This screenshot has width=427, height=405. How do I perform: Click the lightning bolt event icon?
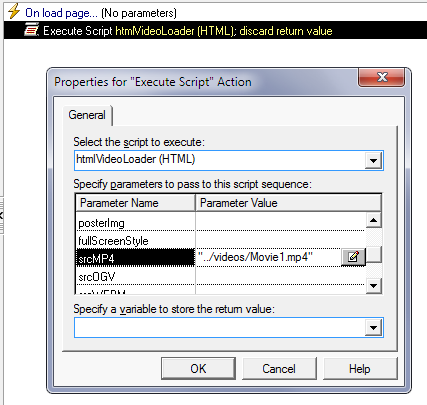(14, 12)
